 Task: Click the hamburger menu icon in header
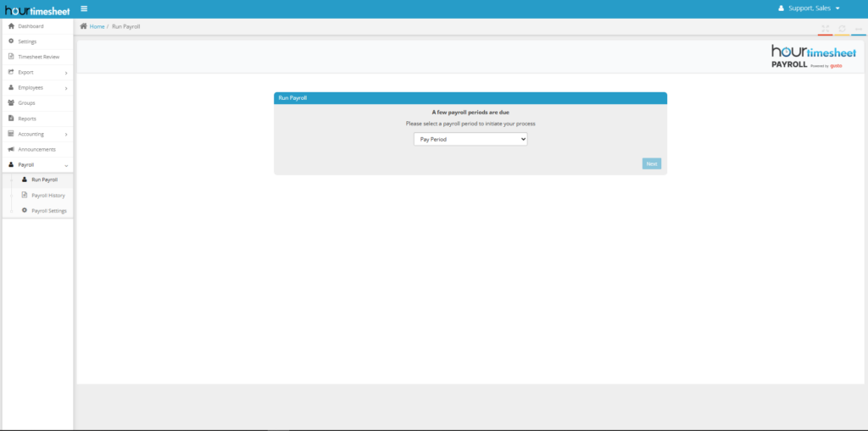[x=84, y=8]
